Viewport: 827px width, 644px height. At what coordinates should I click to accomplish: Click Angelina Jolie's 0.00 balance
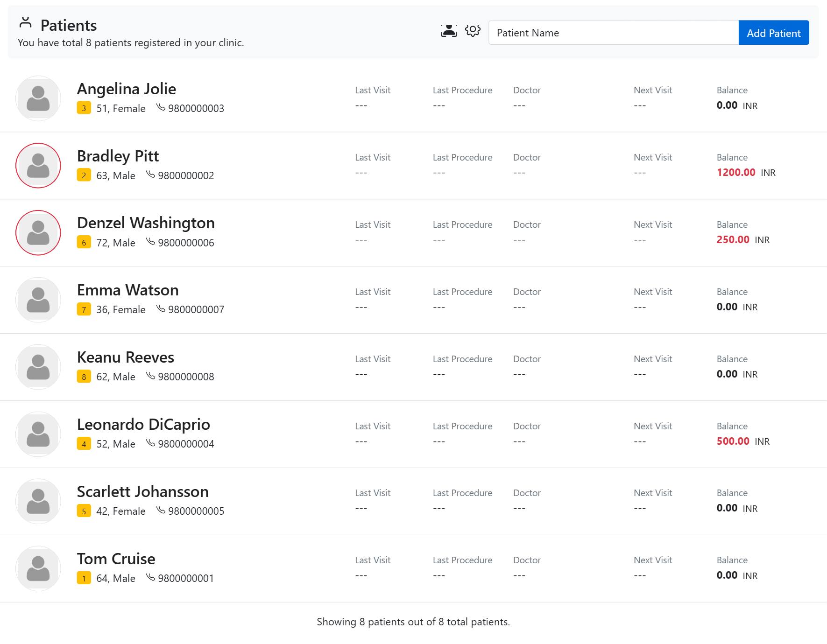[727, 105]
